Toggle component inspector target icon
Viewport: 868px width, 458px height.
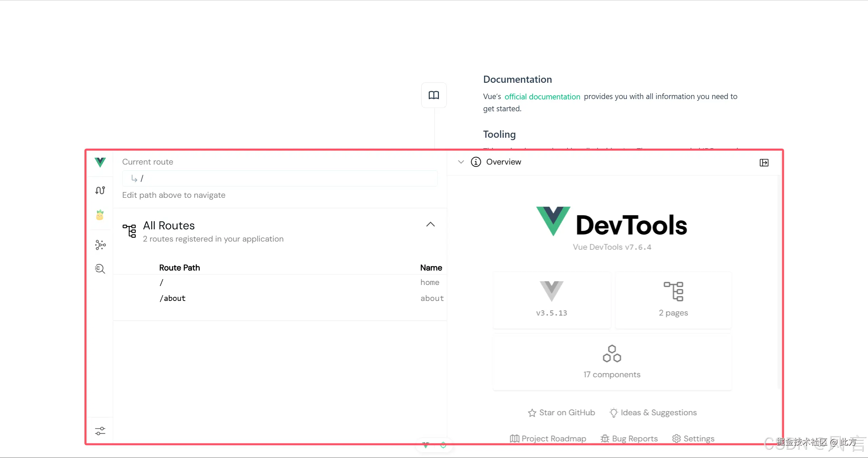coord(443,445)
